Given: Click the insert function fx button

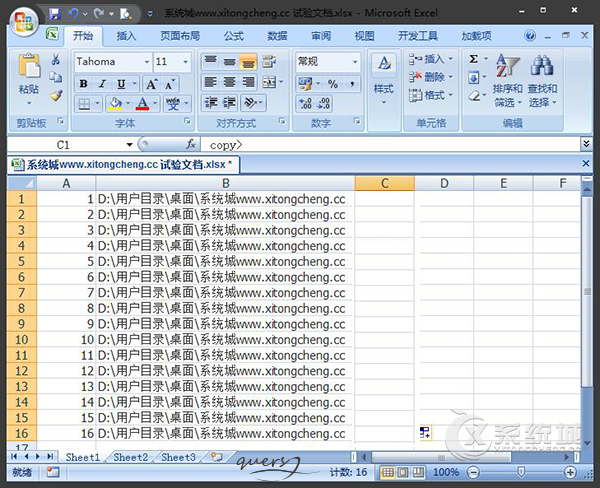Looking at the screenshot, I should pyautogui.click(x=191, y=144).
